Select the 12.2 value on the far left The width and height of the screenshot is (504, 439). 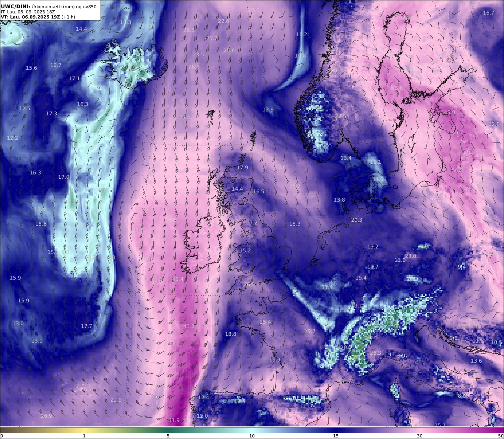tap(13, 138)
